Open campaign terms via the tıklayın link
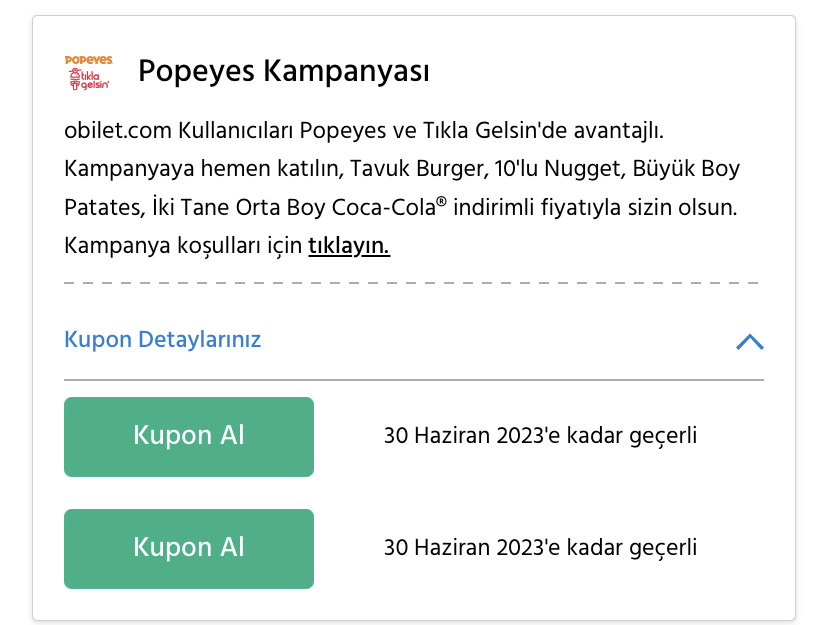Image resolution: width=828 pixels, height=625 pixels. [349, 246]
